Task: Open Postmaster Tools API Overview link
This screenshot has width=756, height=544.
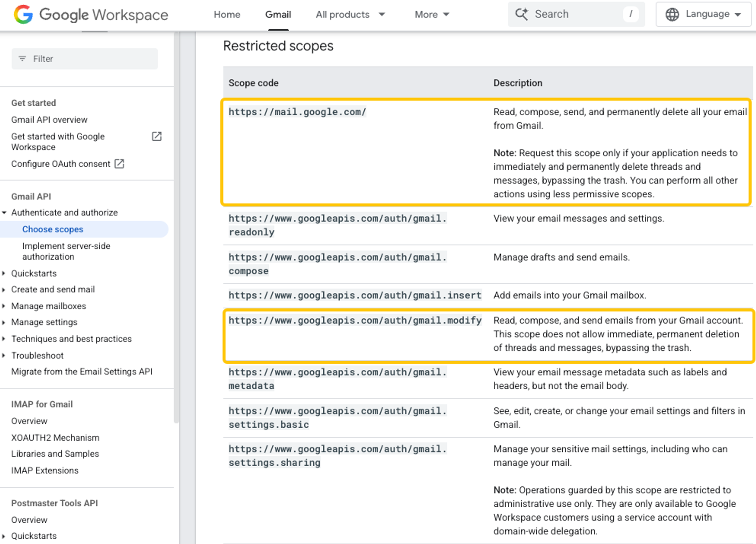Action: 29,520
